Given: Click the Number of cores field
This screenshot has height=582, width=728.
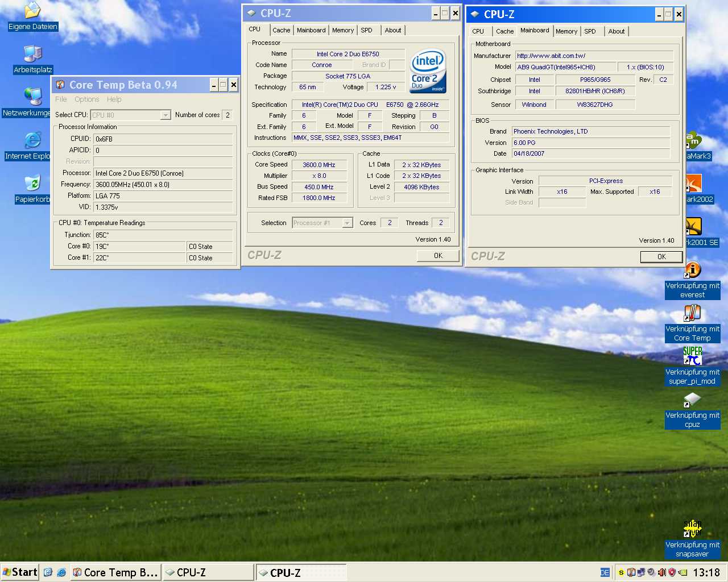Looking at the screenshot, I should tap(227, 115).
